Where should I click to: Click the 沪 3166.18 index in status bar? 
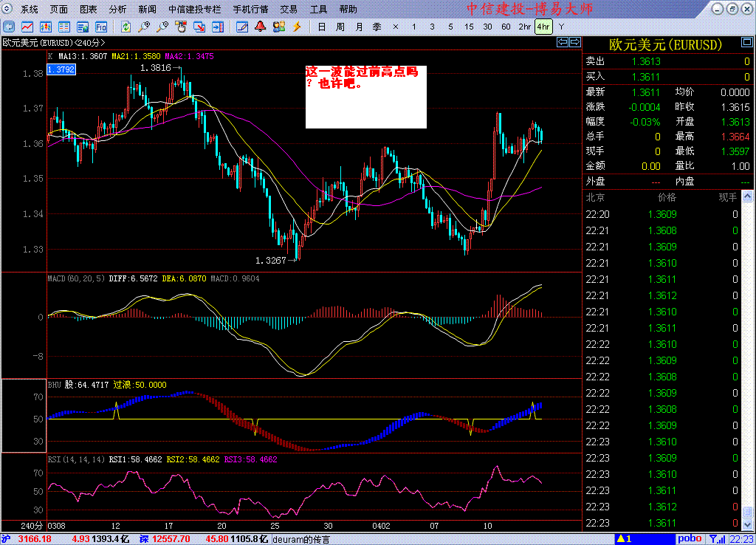tap(27, 539)
